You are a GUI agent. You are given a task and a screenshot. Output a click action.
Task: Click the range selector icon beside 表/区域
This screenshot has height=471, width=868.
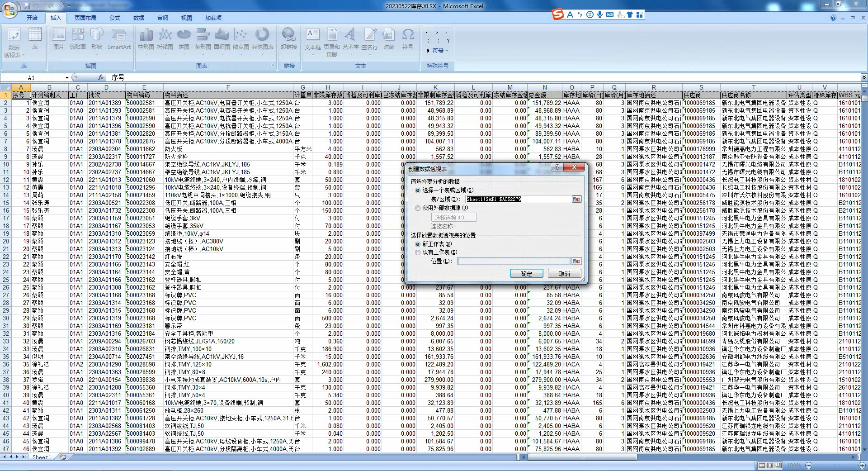point(576,200)
